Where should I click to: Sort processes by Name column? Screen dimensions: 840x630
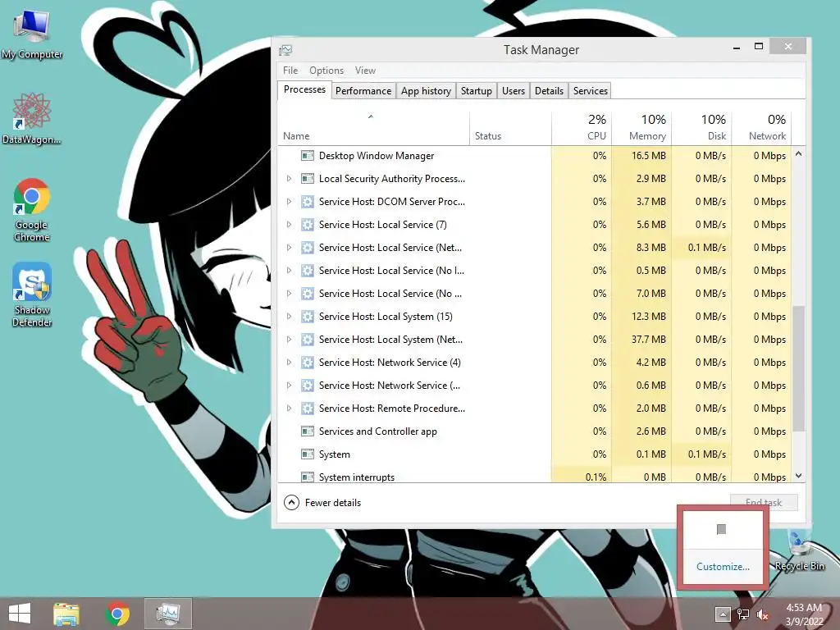(x=373, y=129)
